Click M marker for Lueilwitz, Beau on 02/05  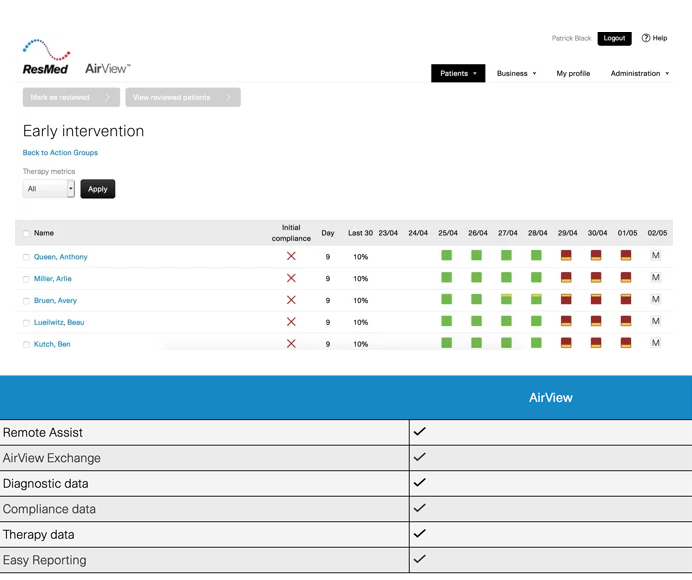656,321
